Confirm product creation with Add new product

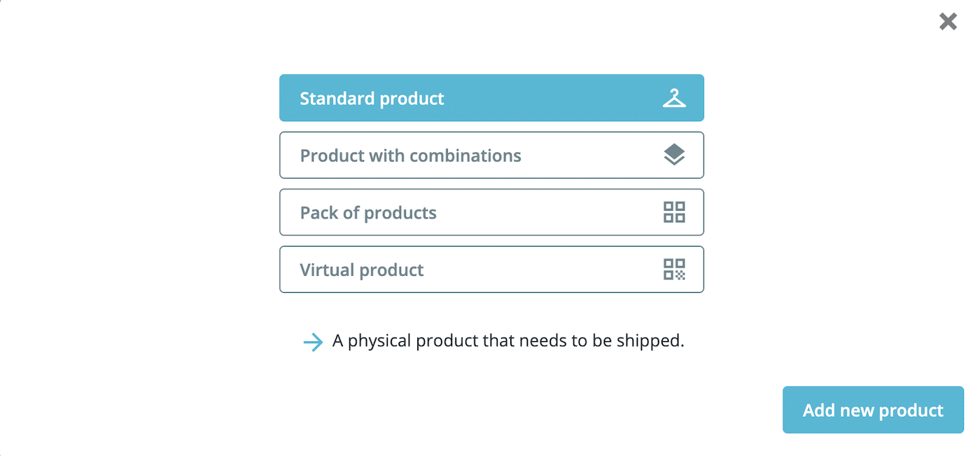click(x=872, y=410)
